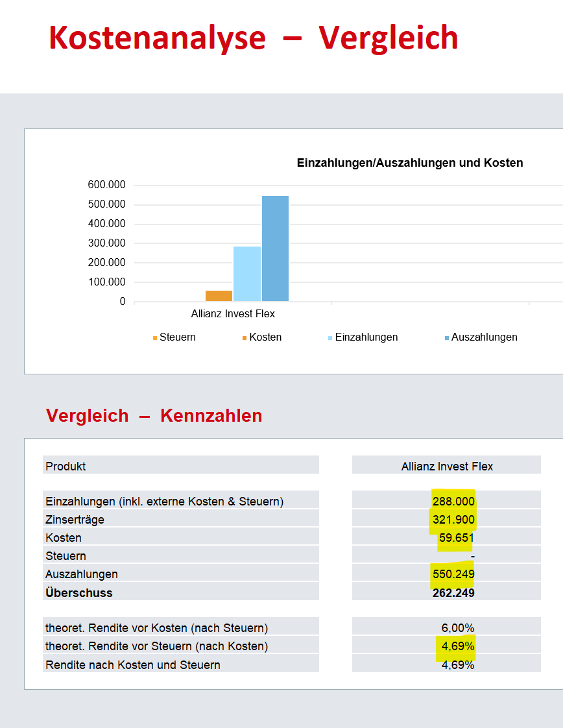Image resolution: width=563 pixels, height=728 pixels.
Task: Click 'Einzahlungen (inkl. externe Kosten & Steuern)' row label
Action: point(164,502)
